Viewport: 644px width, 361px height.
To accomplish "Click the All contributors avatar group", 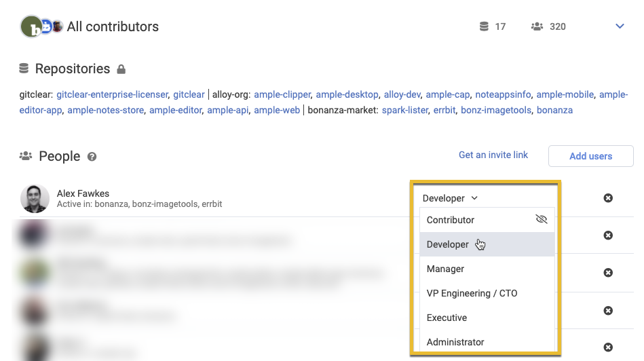I will pyautogui.click(x=41, y=26).
